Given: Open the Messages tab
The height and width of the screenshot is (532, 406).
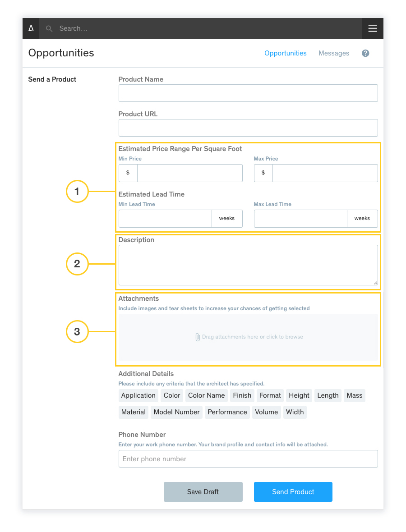Looking at the screenshot, I should (333, 53).
